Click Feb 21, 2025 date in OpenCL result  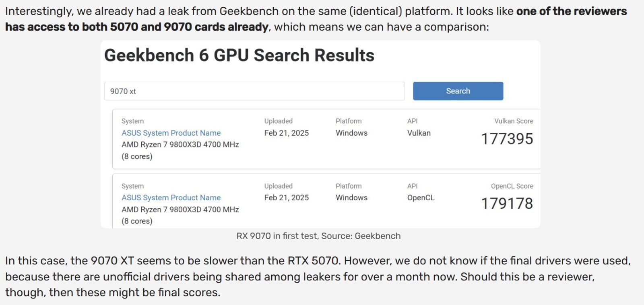[287, 198]
